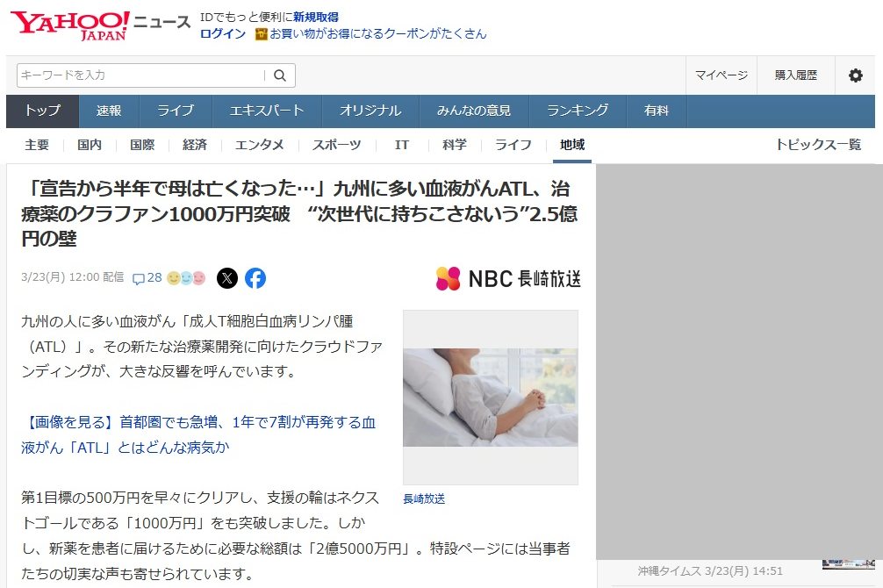Click the ログイン link
The image size is (883, 588).
coord(223,34)
